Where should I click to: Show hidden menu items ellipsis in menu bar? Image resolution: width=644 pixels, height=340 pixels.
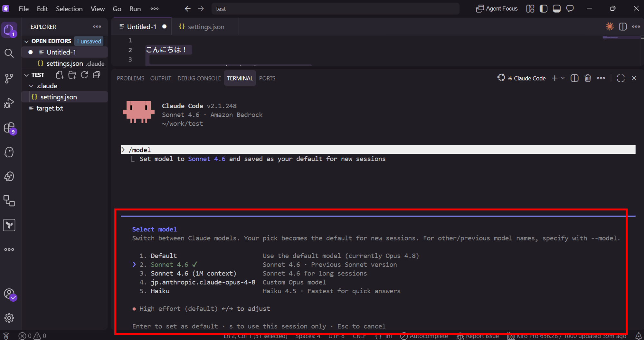[155, 9]
